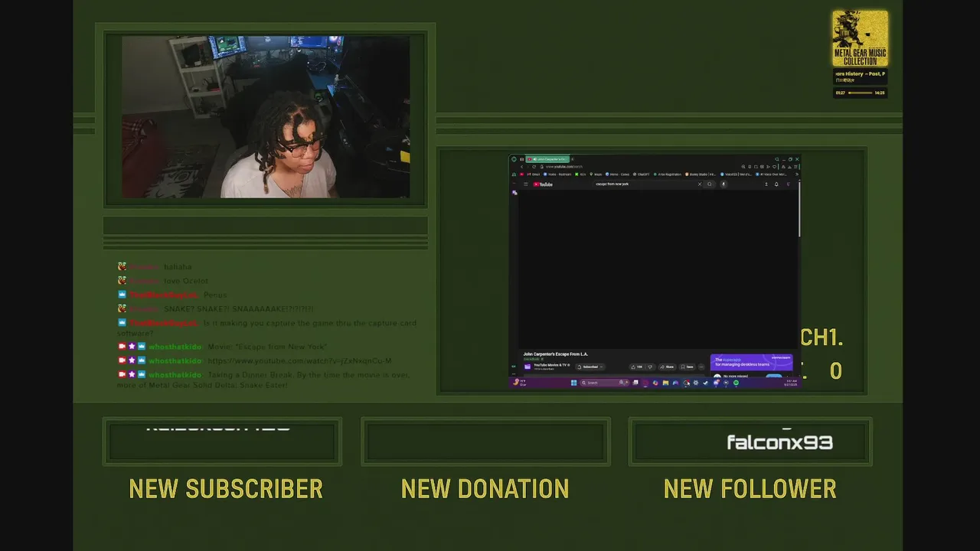This screenshot has height=551, width=980.
Task: Open the youtube.com/watch link in chat
Action: pos(299,360)
